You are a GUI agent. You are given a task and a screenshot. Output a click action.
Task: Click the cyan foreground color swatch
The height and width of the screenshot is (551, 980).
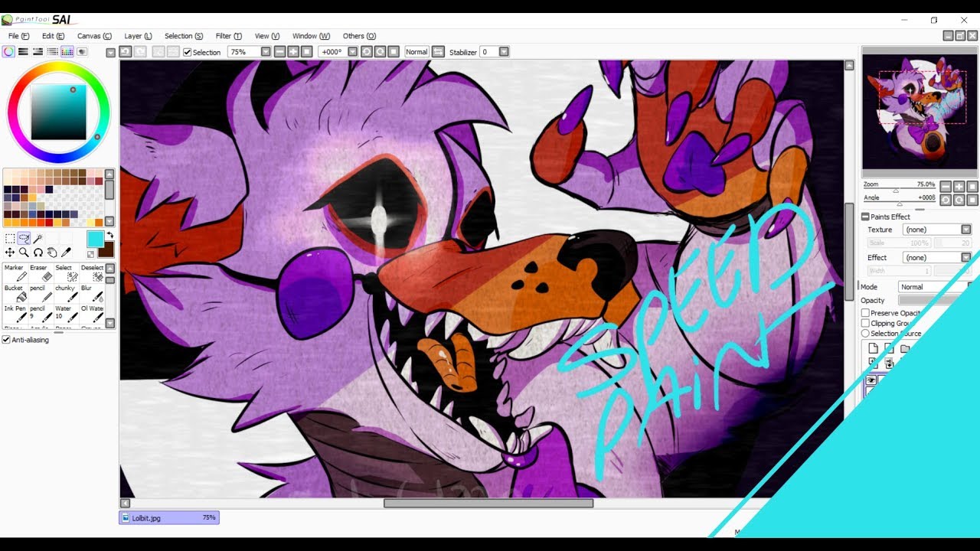pos(95,238)
